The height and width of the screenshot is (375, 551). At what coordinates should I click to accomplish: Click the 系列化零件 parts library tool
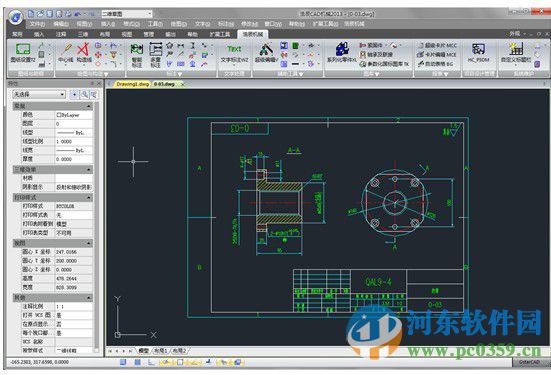[342, 53]
